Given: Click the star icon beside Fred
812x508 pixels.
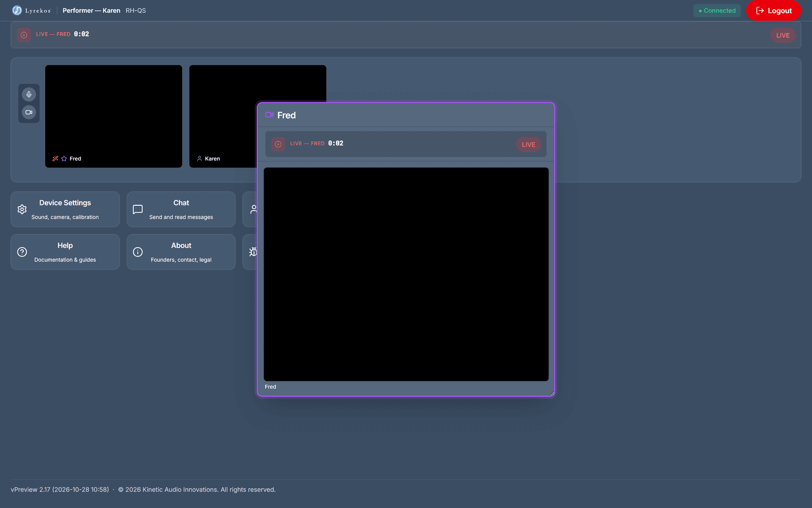Looking at the screenshot, I should 64,159.
